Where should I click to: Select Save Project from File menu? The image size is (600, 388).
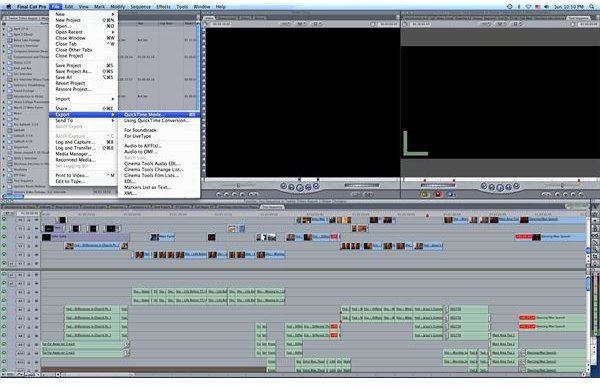(83, 65)
